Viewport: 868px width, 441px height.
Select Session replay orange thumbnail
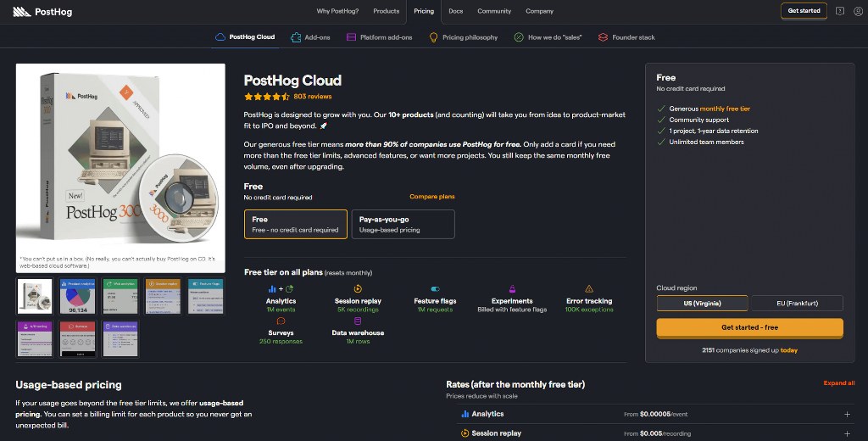click(163, 296)
